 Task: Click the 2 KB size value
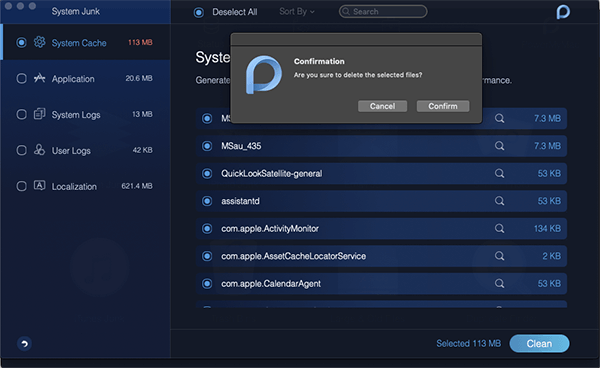coord(551,256)
